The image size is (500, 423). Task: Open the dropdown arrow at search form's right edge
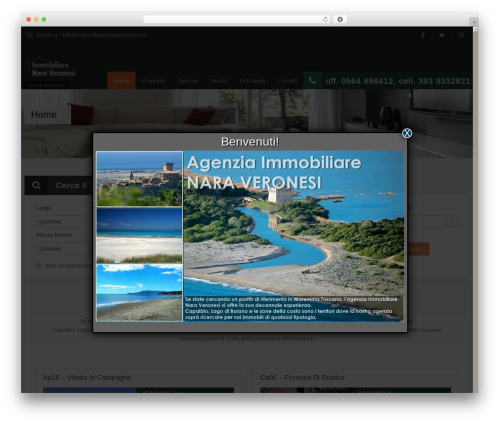pyautogui.click(x=452, y=221)
